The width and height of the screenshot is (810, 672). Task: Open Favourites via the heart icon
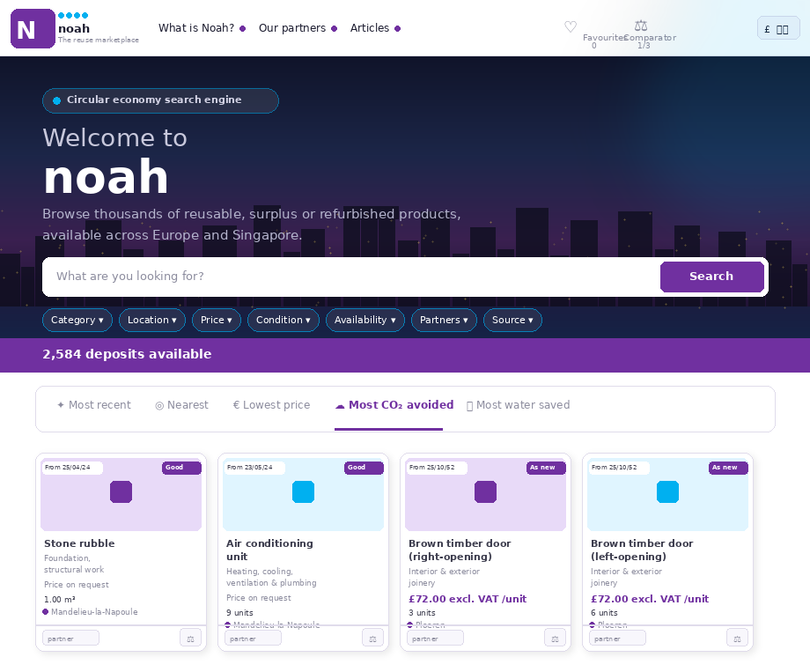(571, 27)
